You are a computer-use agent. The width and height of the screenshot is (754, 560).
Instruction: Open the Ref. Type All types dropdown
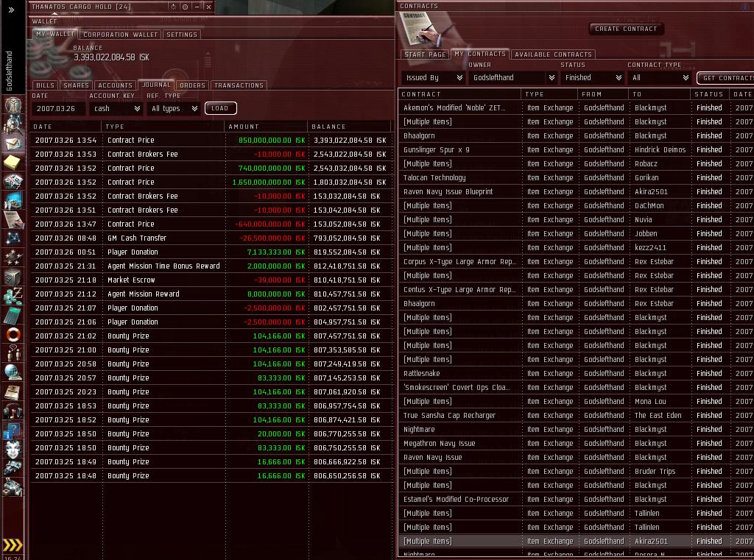(174, 109)
